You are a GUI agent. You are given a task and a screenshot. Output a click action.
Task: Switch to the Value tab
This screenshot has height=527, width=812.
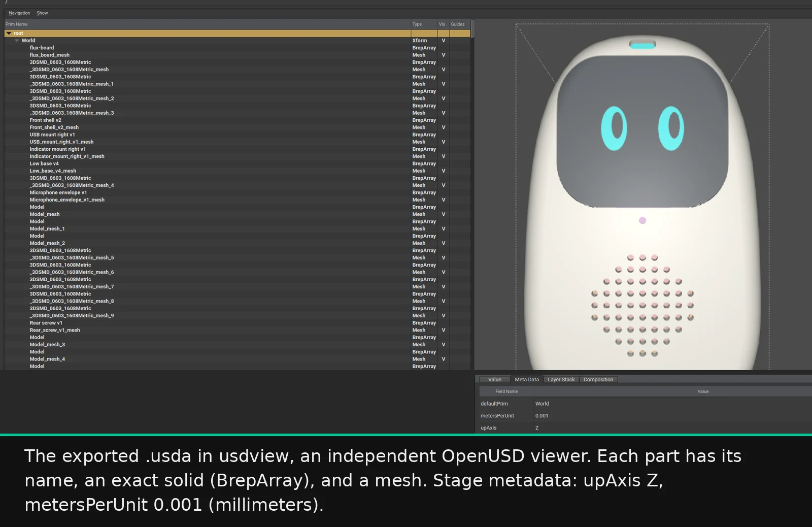495,380
